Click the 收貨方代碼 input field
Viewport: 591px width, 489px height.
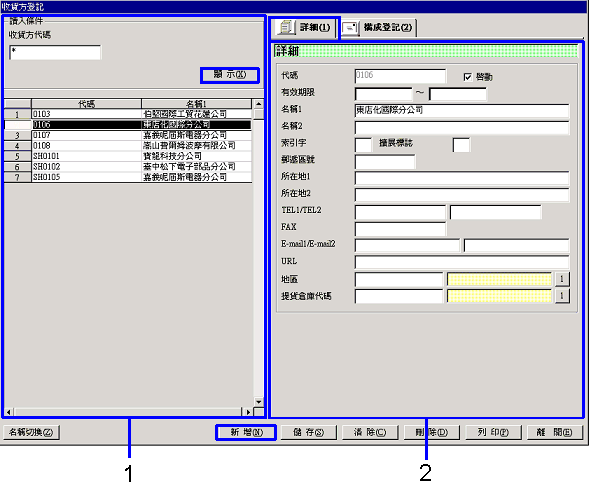pos(55,52)
